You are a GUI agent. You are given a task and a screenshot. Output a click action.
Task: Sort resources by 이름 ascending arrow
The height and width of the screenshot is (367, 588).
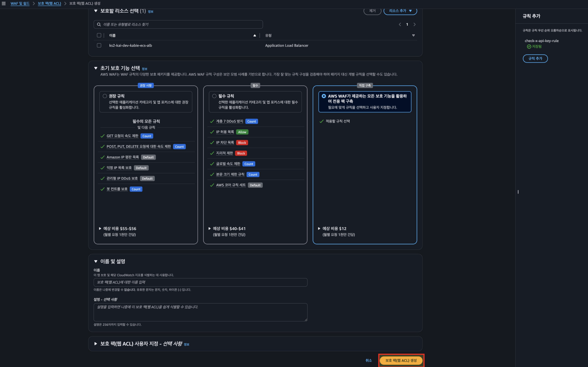[254, 35]
